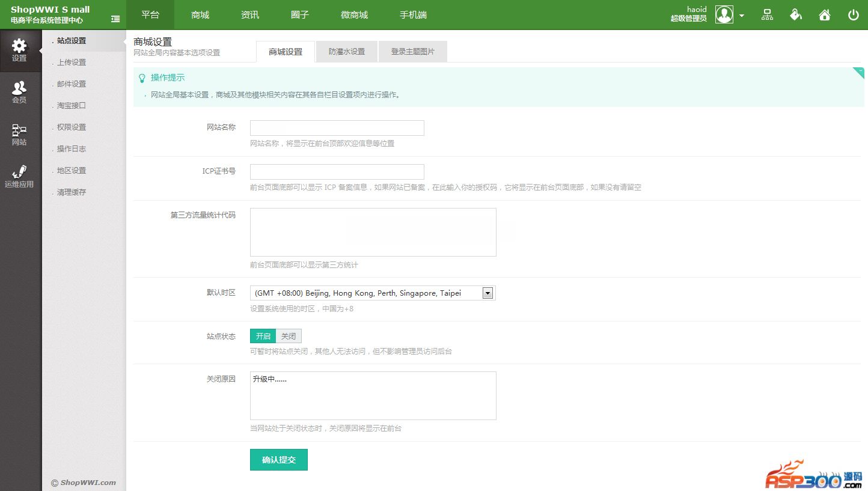Click the 确认提交 submit button

tap(278, 460)
